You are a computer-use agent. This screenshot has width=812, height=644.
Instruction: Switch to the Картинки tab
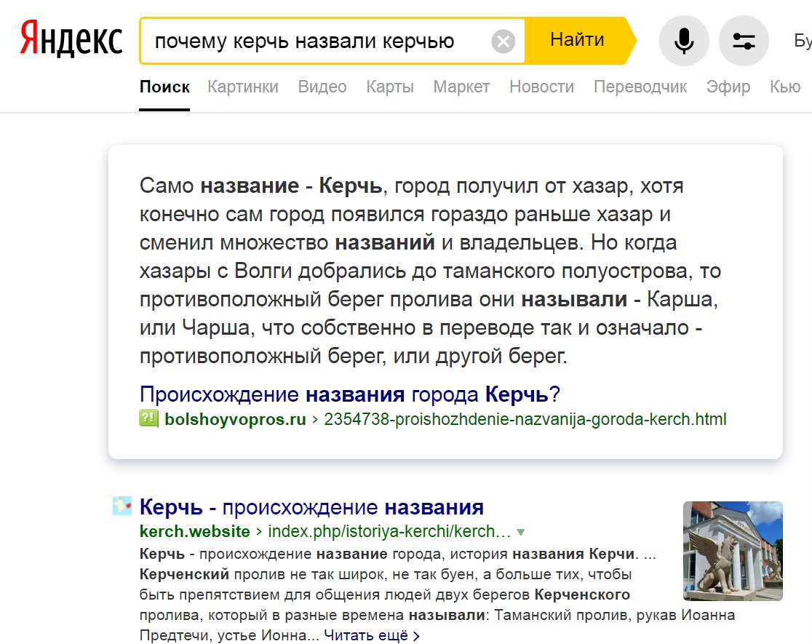243,87
